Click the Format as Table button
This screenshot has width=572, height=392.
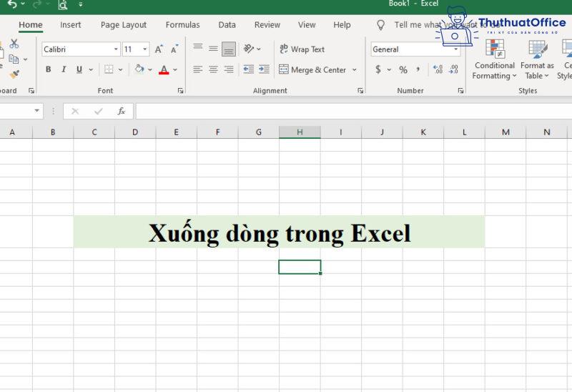[x=537, y=61]
